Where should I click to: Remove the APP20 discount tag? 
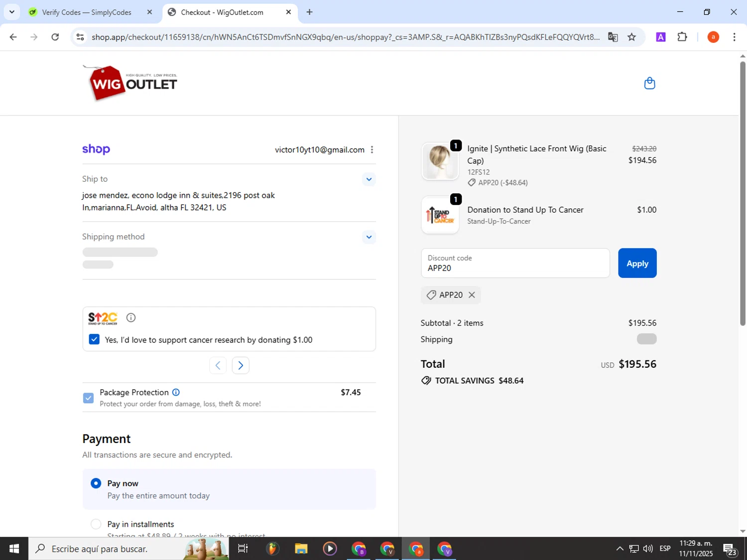pos(472,295)
